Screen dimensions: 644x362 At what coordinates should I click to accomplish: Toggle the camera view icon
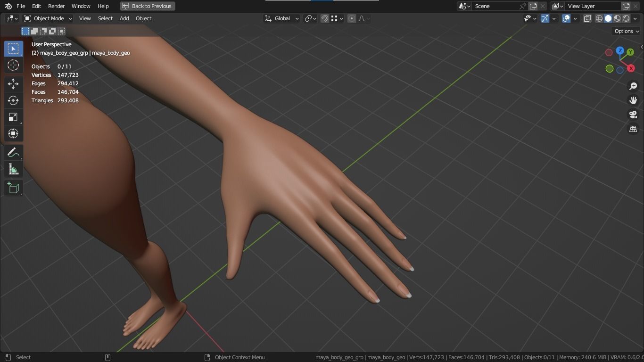pos(633,115)
